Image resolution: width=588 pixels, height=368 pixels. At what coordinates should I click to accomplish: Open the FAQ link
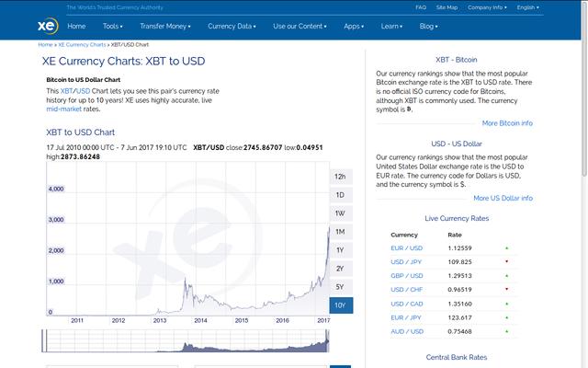pos(421,7)
